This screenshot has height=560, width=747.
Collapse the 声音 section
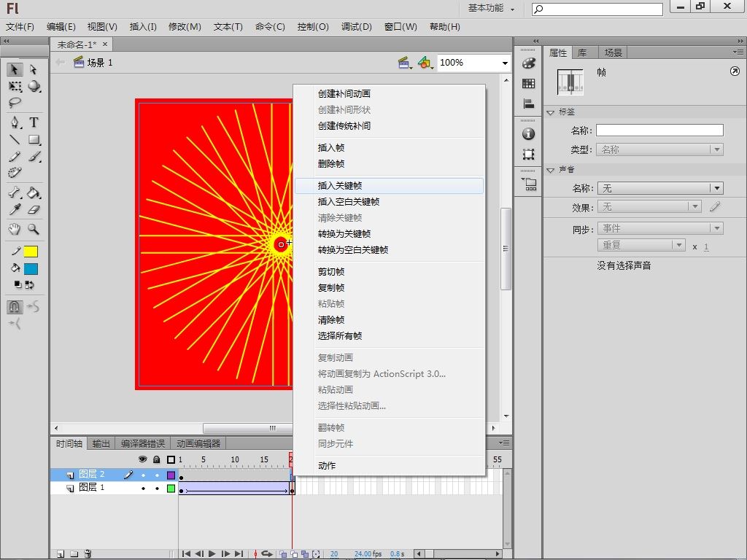(551, 170)
